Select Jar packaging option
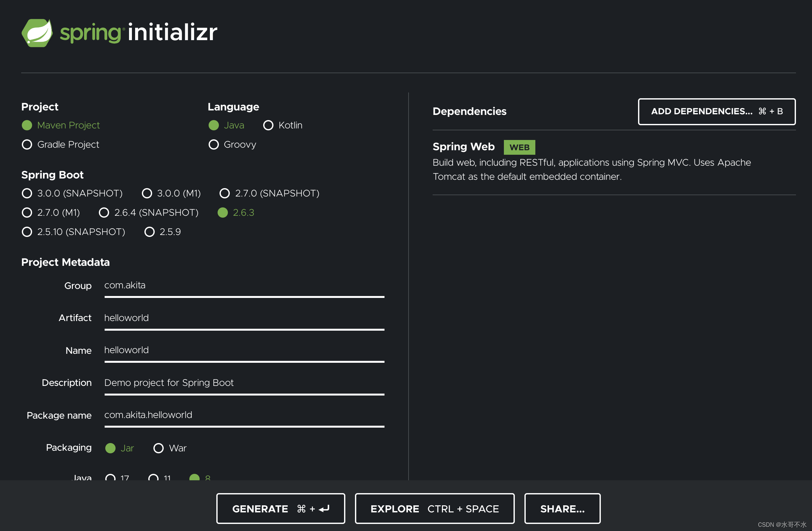The image size is (812, 531). [110, 448]
